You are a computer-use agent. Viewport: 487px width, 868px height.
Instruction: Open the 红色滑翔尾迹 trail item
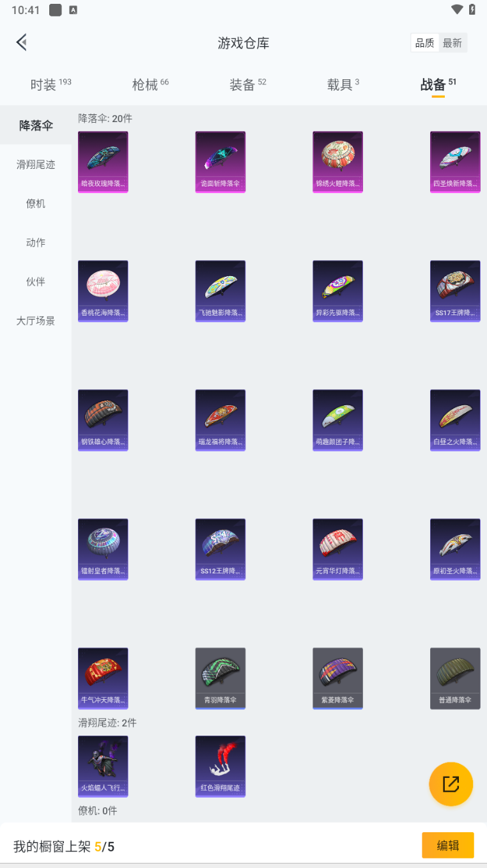[x=220, y=766]
